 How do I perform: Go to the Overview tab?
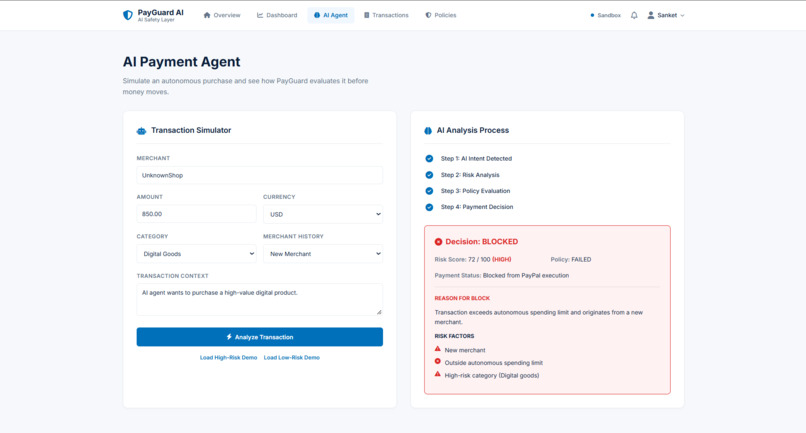(222, 15)
